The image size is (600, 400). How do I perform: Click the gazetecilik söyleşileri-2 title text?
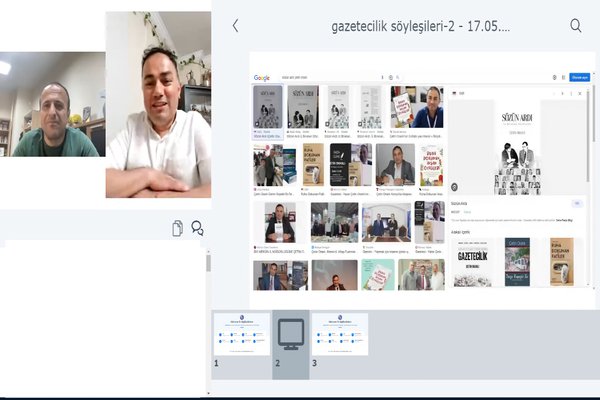coord(421,26)
